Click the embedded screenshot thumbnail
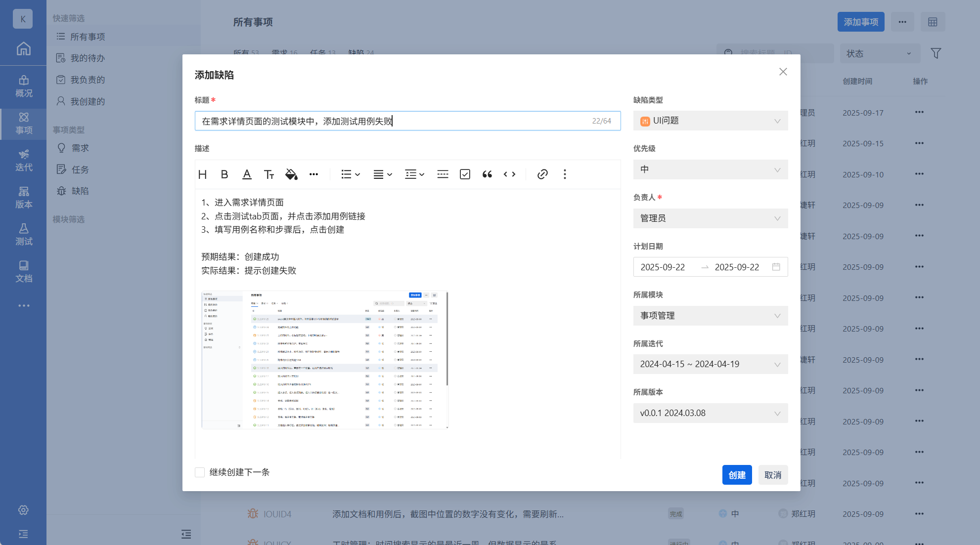The image size is (980, 545). tap(325, 360)
